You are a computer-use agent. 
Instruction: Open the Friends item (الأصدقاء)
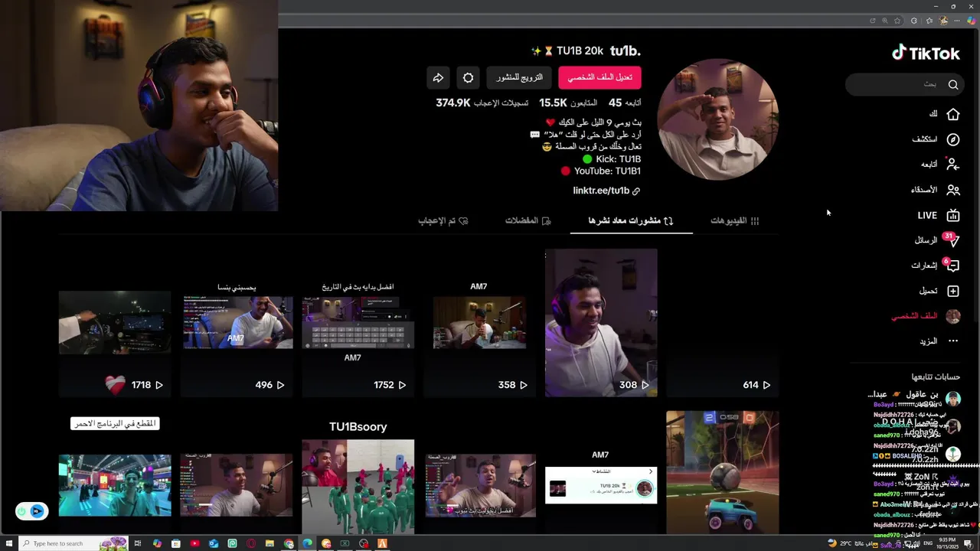935,190
